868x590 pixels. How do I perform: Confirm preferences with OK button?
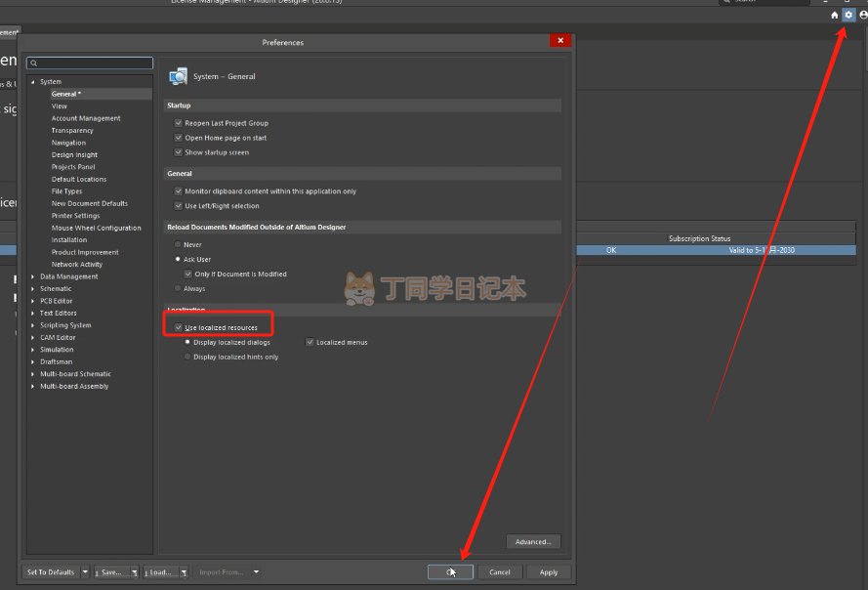450,572
